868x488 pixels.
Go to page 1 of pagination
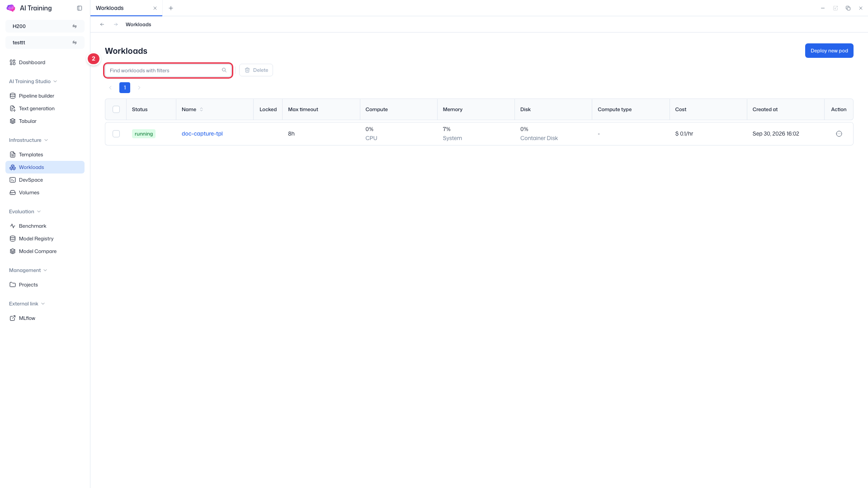click(125, 88)
